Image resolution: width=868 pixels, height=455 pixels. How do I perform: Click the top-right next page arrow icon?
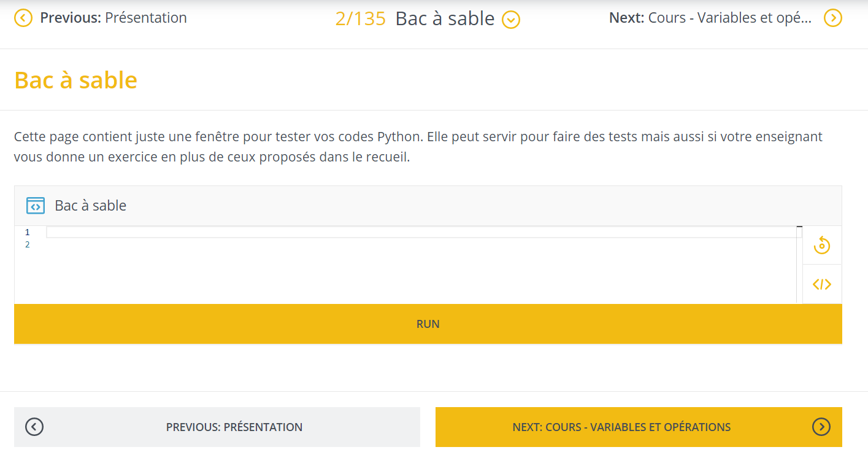832,18
